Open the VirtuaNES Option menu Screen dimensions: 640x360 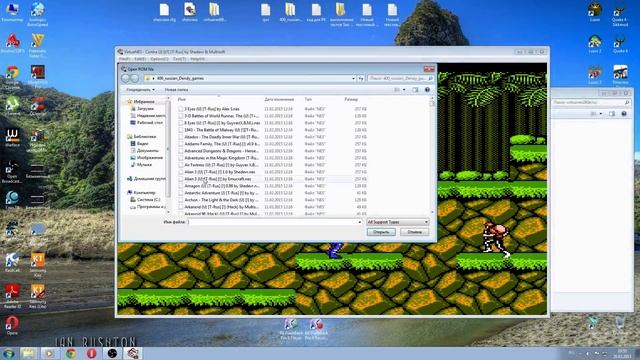159,59
